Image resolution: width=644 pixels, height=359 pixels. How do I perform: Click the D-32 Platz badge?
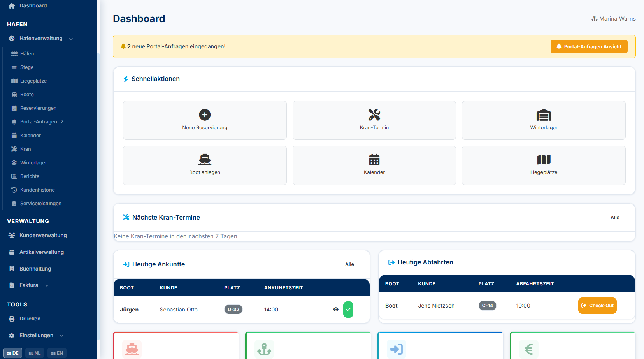click(x=233, y=309)
